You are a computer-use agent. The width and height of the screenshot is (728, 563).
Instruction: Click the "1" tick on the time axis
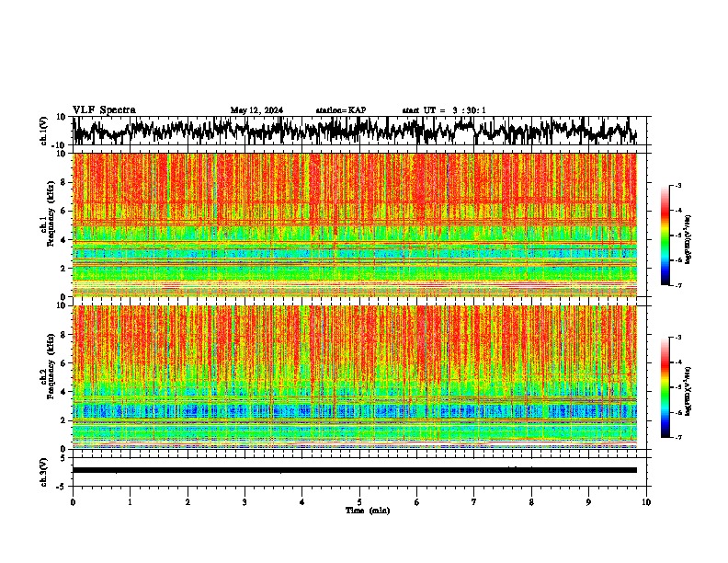[130, 502]
